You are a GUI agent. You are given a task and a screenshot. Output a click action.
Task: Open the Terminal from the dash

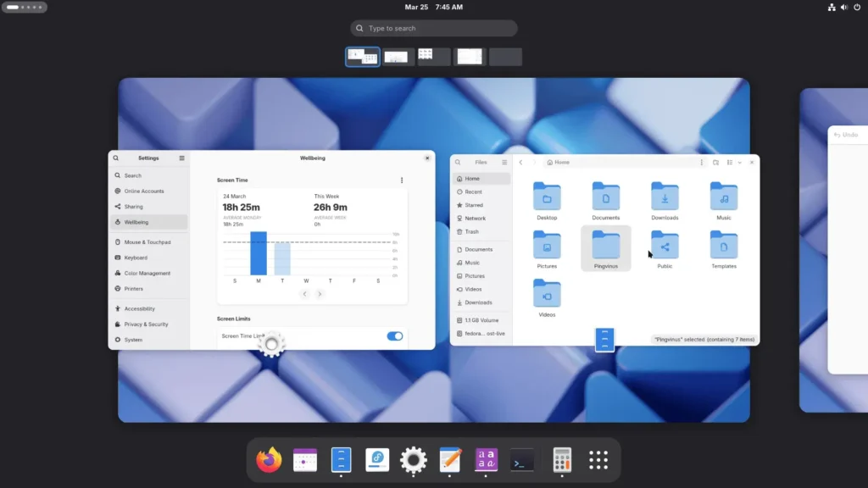[x=522, y=460]
